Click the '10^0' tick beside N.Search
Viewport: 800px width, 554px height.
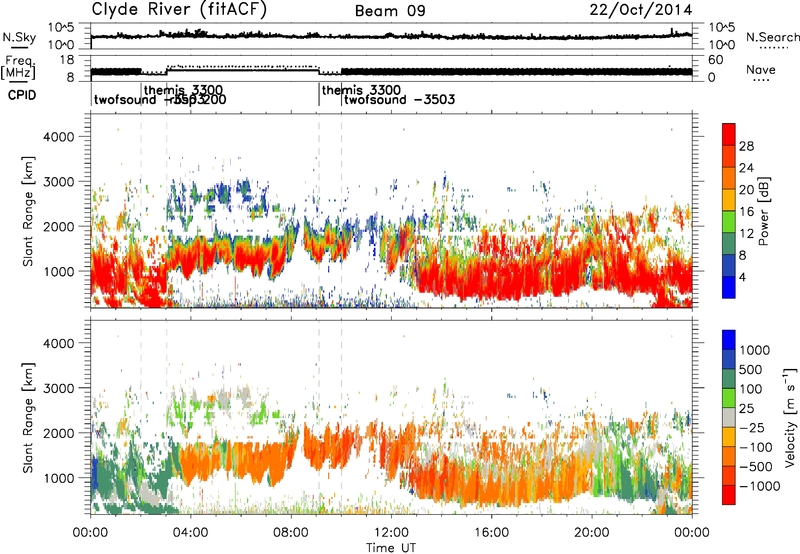tap(722, 45)
